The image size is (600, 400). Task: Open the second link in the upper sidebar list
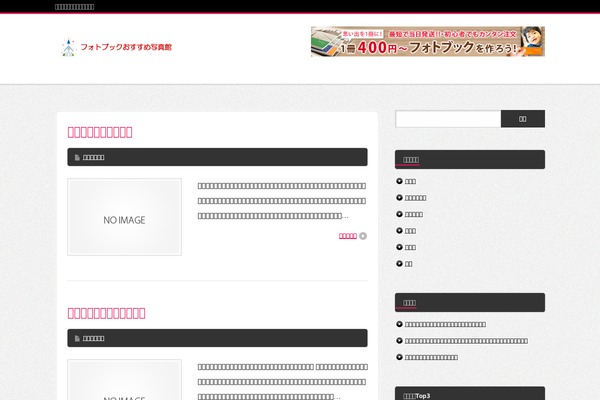click(415, 198)
